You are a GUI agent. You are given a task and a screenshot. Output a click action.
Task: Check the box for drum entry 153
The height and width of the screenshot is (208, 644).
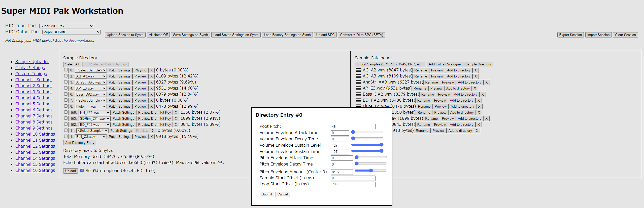(x=66, y=118)
